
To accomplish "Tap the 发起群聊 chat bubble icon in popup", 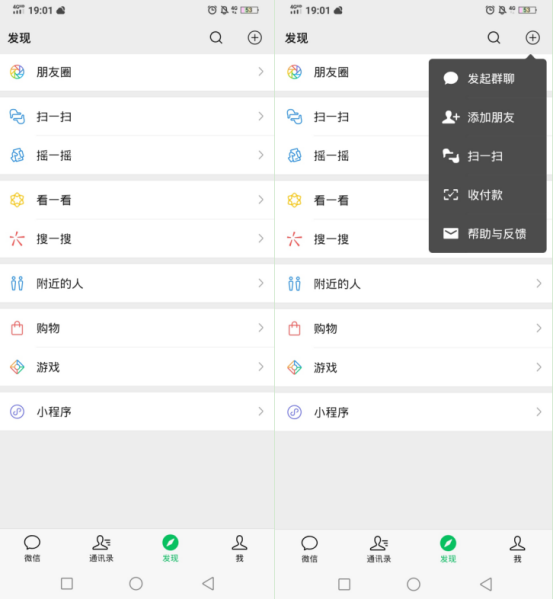I will 451,78.
